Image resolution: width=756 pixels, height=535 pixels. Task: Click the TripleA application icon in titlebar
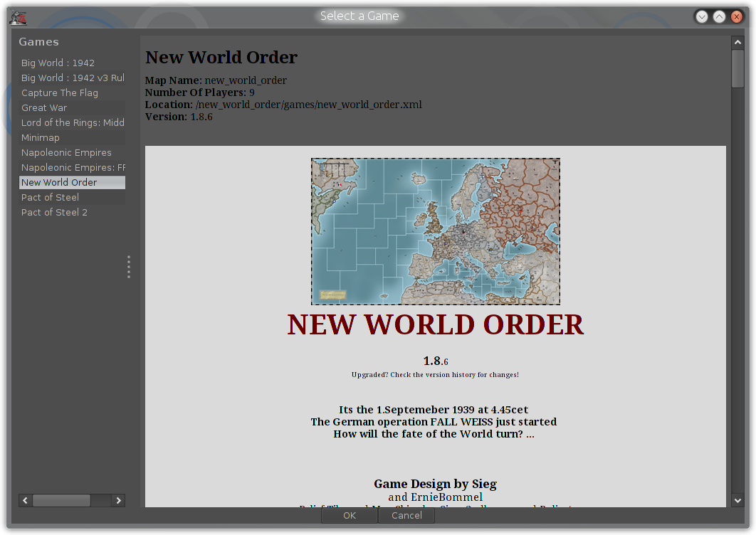click(x=19, y=17)
